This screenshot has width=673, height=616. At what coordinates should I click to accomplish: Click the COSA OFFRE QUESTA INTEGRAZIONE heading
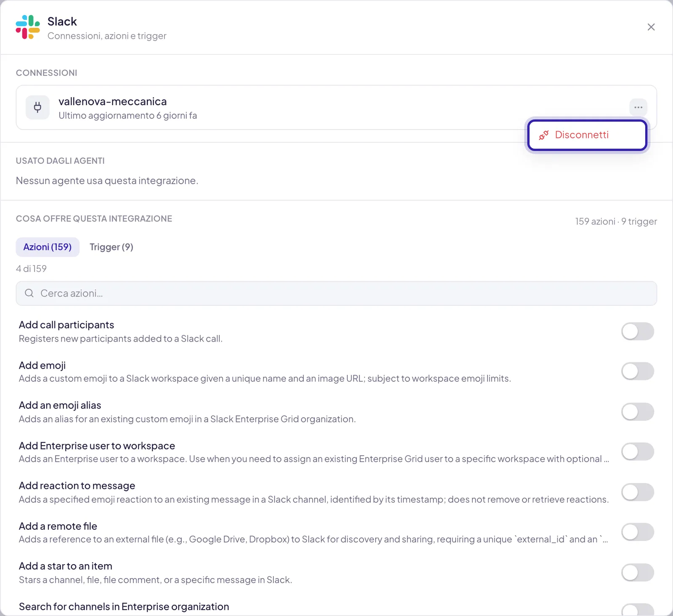(94, 219)
